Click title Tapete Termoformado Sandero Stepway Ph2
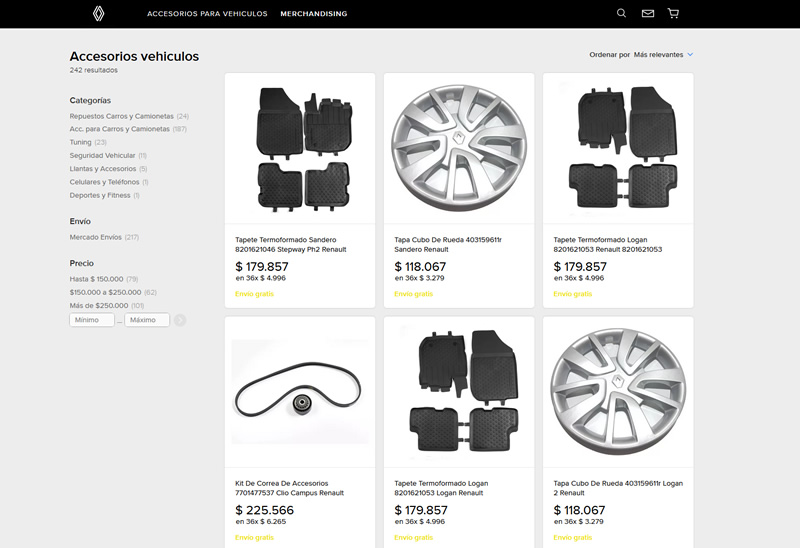 [291, 244]
